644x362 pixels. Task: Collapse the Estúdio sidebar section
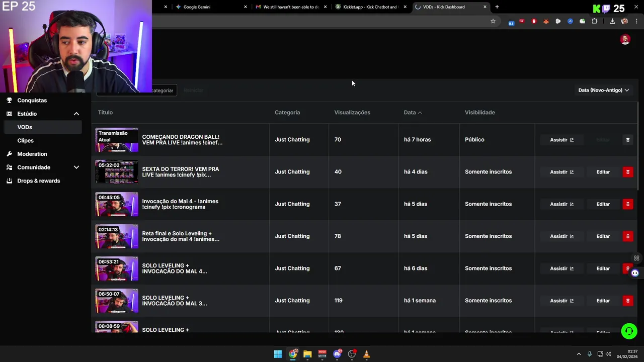pos(76,114)
